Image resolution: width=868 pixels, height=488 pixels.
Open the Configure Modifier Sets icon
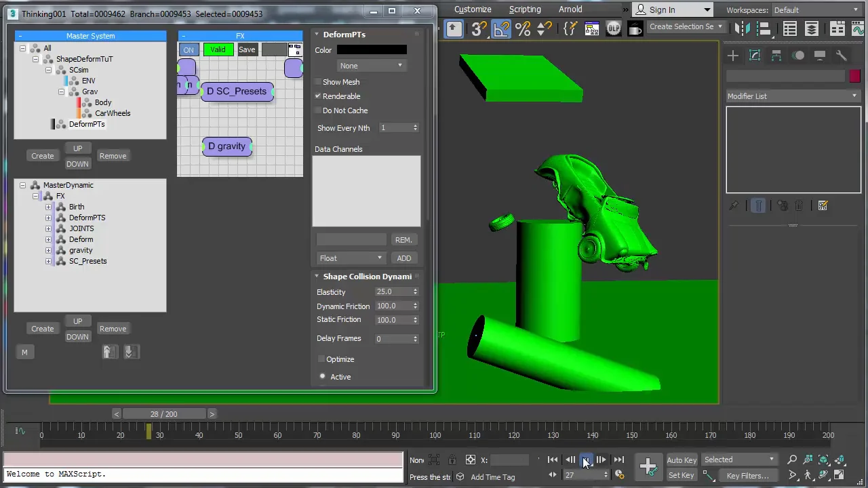(823, 205)
